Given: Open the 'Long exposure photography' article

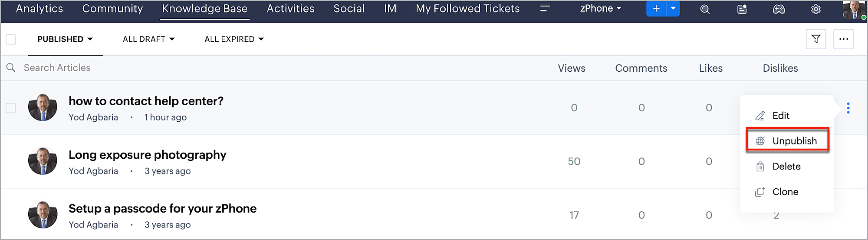Looking at the screenshot, I should click(x=147, y=155).
